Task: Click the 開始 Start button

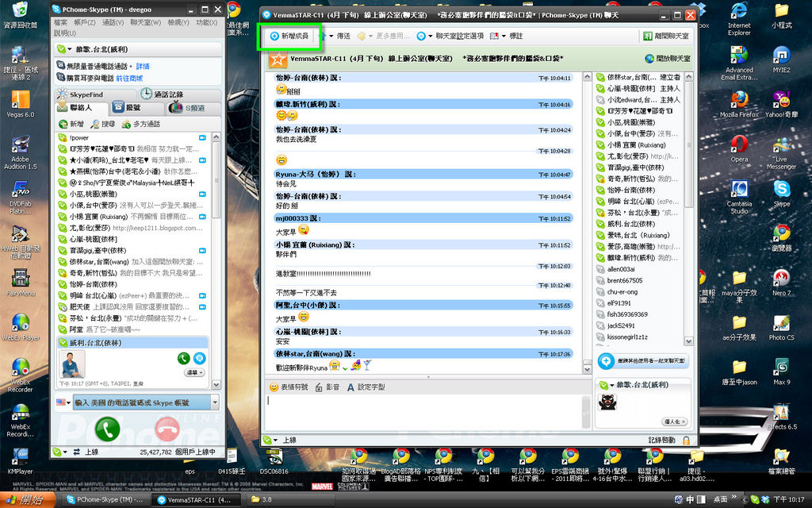Action: [28, 500]
